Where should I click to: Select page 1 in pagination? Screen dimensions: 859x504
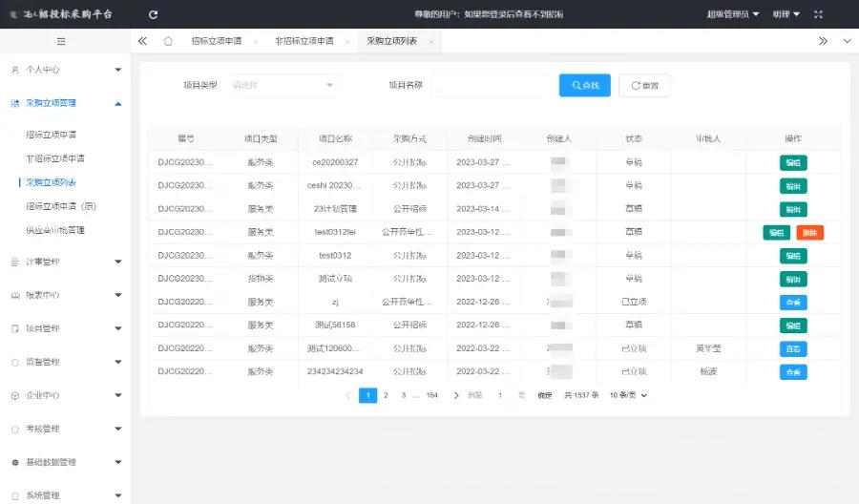pyautogui.click(x=368, y=395)
